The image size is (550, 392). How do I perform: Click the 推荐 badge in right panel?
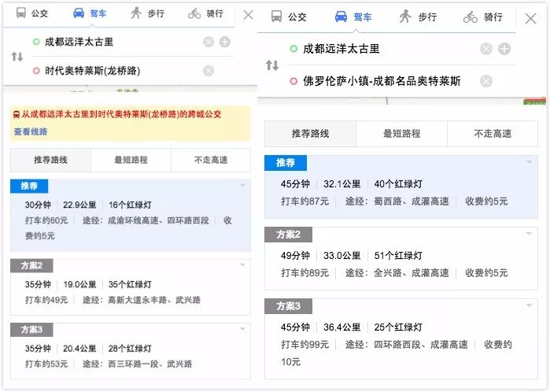[286, 163]
